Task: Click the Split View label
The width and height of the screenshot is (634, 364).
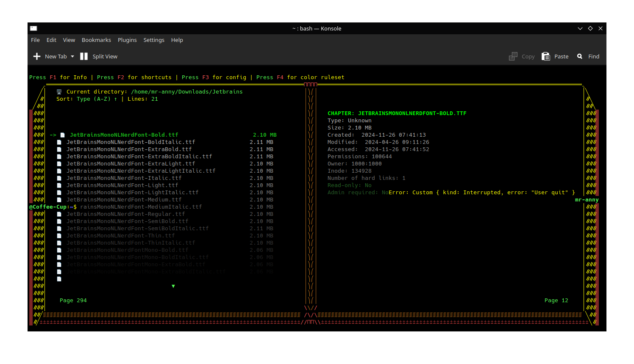Action: tap(105, 56)
